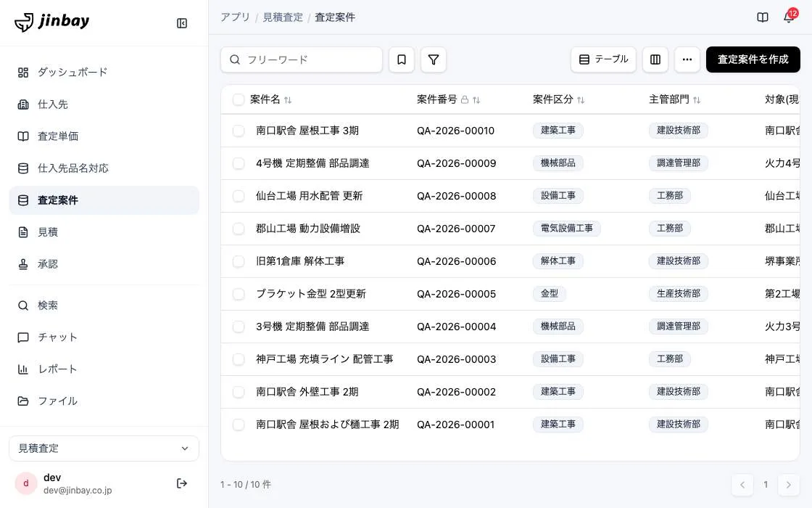Click 見積査定 in the breadcrumb
812x508 pixels.
tap(283, 17)
